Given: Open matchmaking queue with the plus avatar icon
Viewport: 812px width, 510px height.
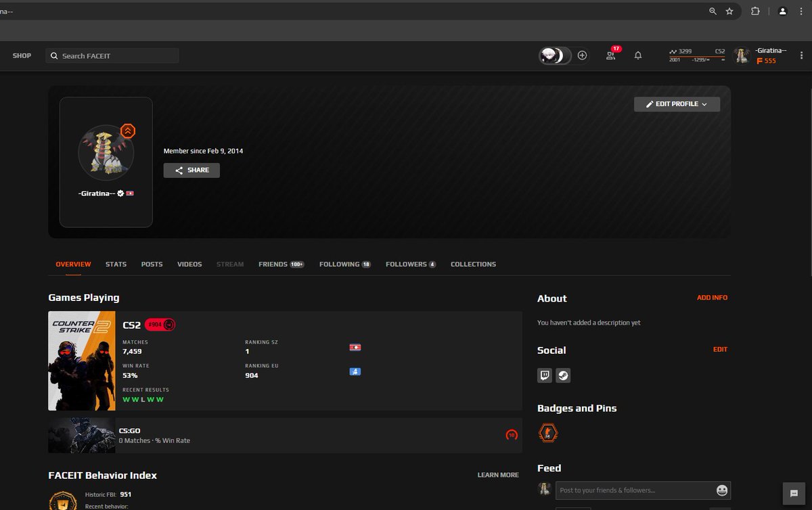Looking at the screenshot, I should pos(582,55).
